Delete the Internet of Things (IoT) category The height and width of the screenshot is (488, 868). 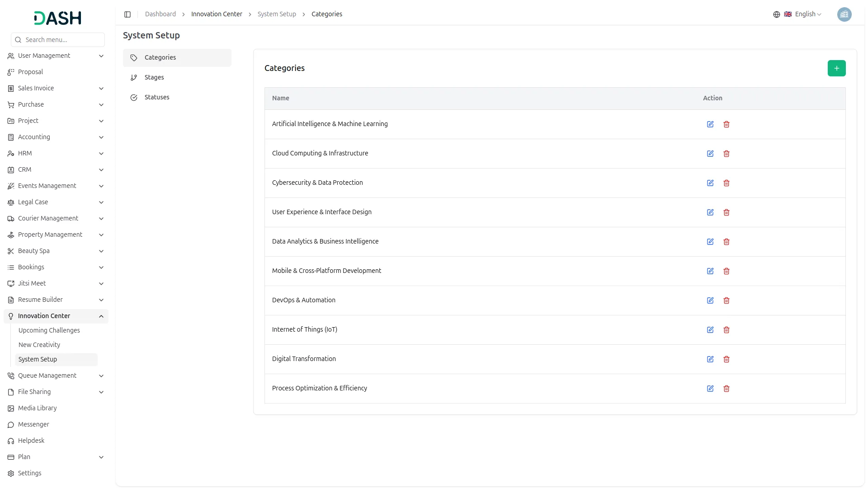pos(726,330)
